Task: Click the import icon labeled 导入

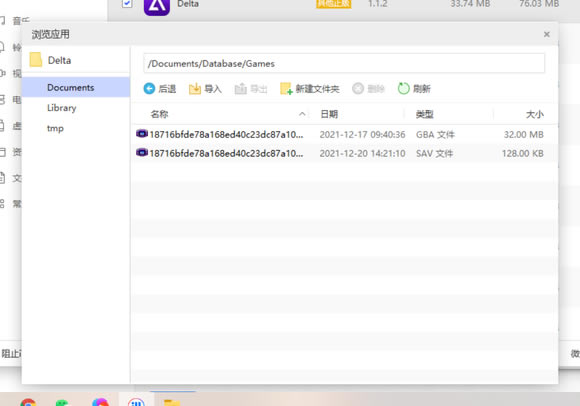Action: tap(195, 89)
